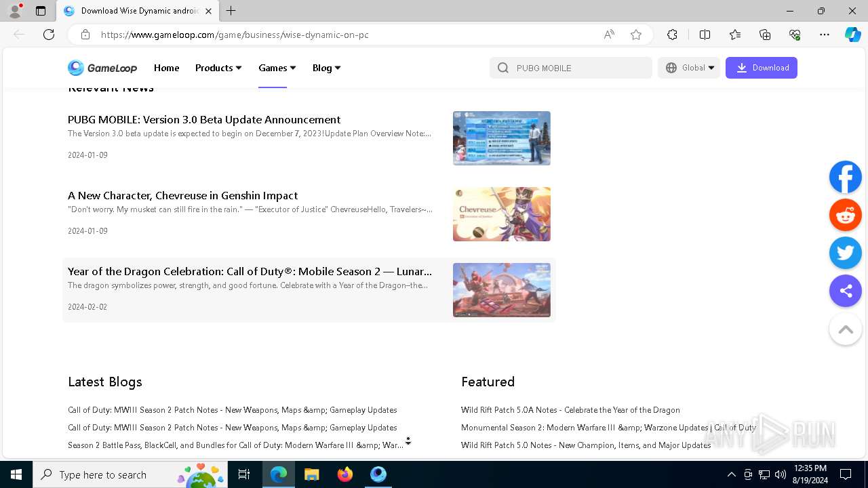Open Edge settings and more menu
This screenshot has height=488, width=868.
pyautogui.click(x=825, y=35)
